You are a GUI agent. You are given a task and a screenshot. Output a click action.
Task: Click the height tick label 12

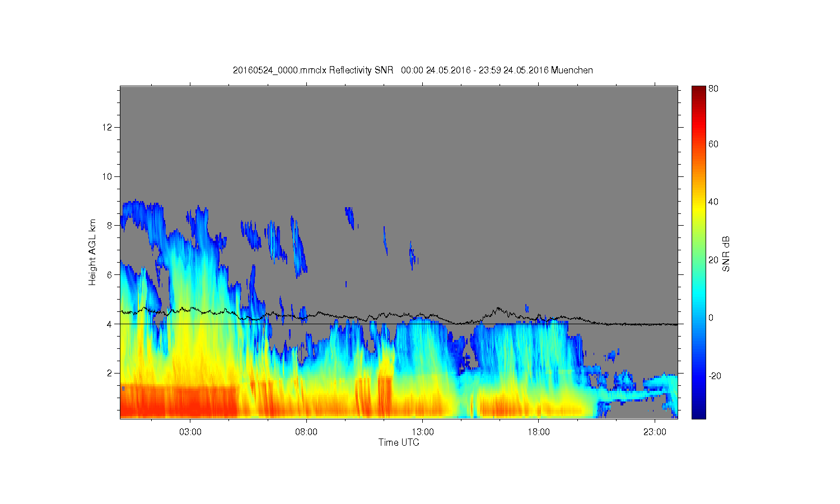point(108,127)
